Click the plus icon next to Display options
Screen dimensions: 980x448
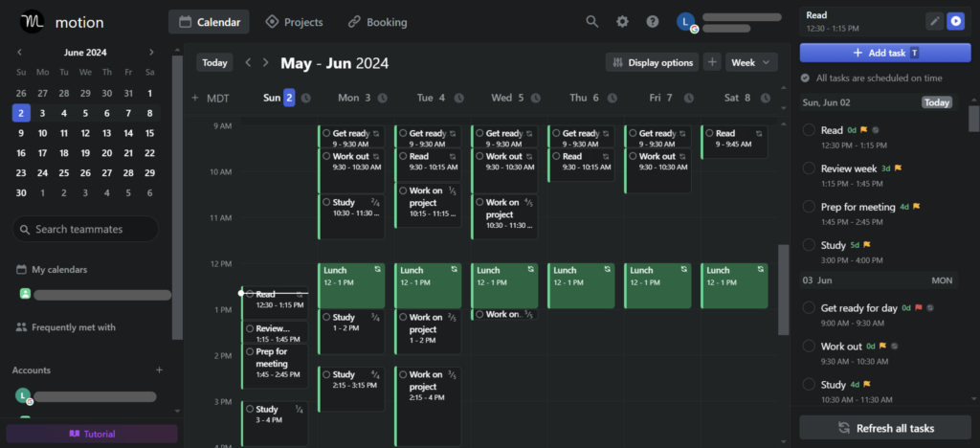pos(712,62)
